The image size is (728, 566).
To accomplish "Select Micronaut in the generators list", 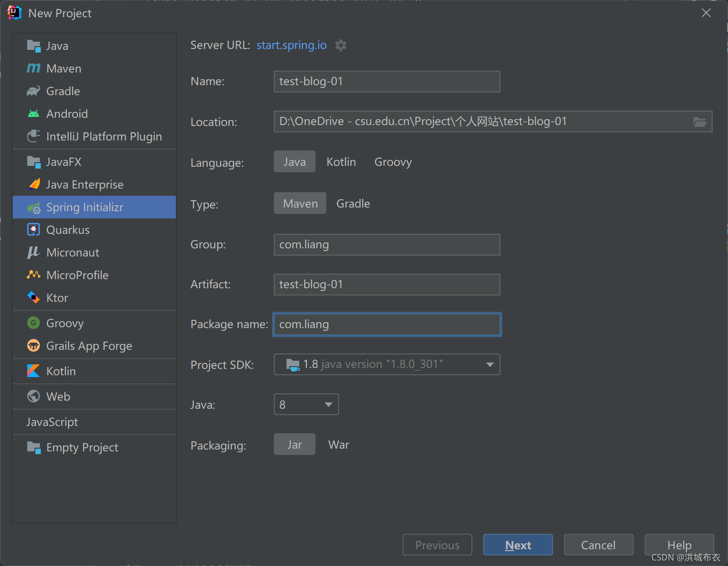I will (x=94, y=252).
